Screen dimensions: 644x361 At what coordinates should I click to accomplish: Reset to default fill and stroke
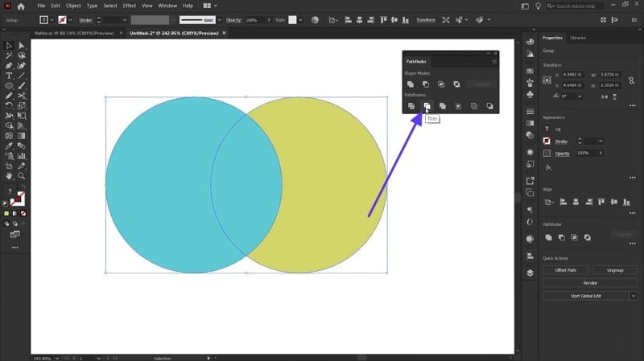6,203
